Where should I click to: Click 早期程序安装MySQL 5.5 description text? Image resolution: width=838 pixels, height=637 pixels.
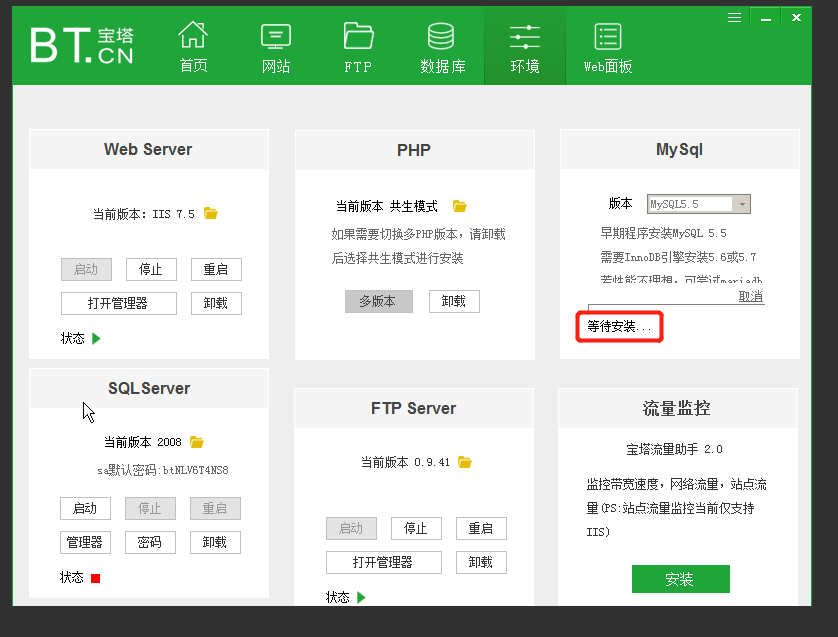[663, 233]
